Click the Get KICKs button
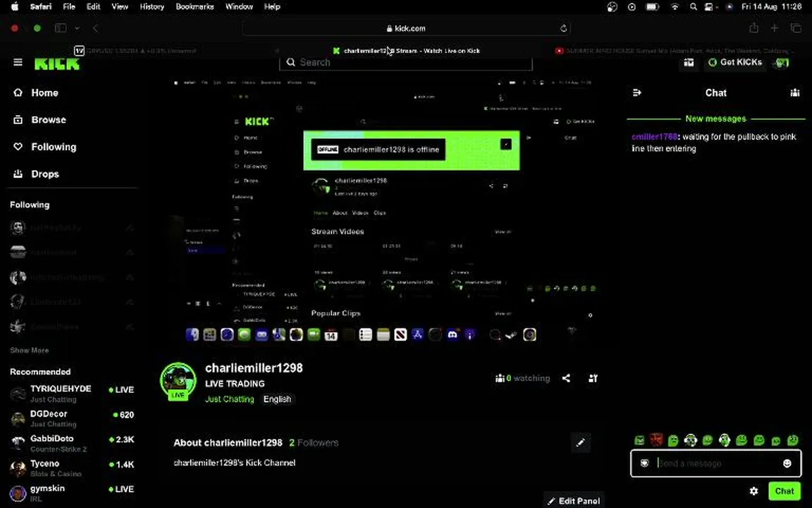The width and height of the screenshot is (812, 508). pos(735,62)
